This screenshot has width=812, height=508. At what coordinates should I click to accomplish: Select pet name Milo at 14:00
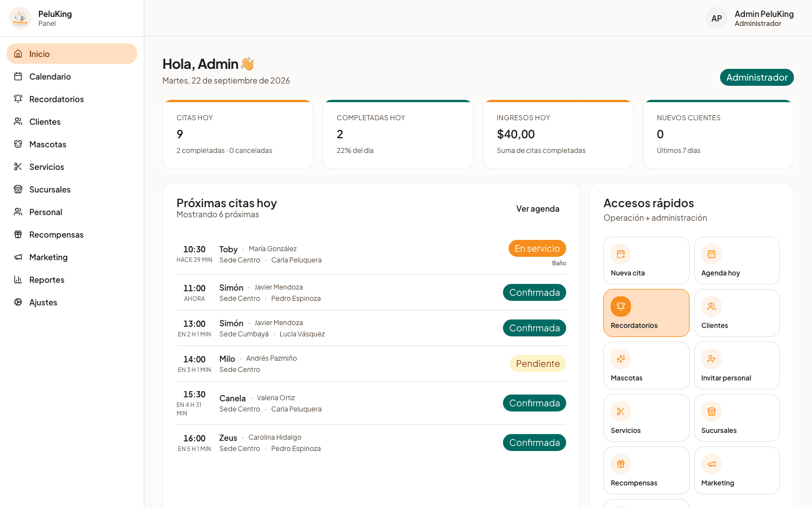pyautogui.click(x=227, y=359)
